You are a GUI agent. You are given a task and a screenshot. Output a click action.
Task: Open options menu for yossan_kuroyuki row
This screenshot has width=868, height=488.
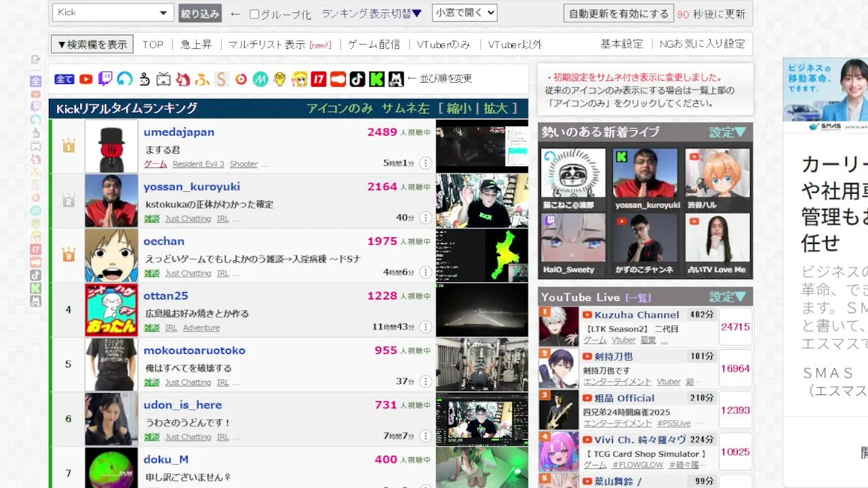pyautogui.click(x=425, y=218)
